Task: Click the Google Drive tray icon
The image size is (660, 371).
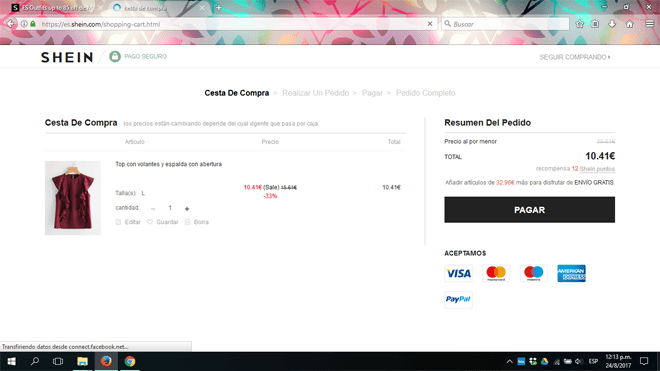Action: (x=545, y=361)
